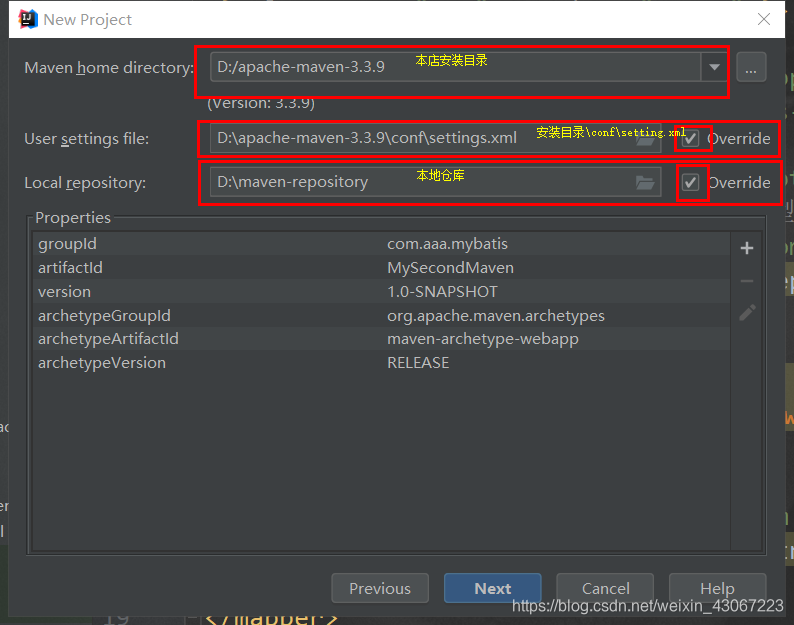Browse Maven home directory with ellipsis button

751,67
